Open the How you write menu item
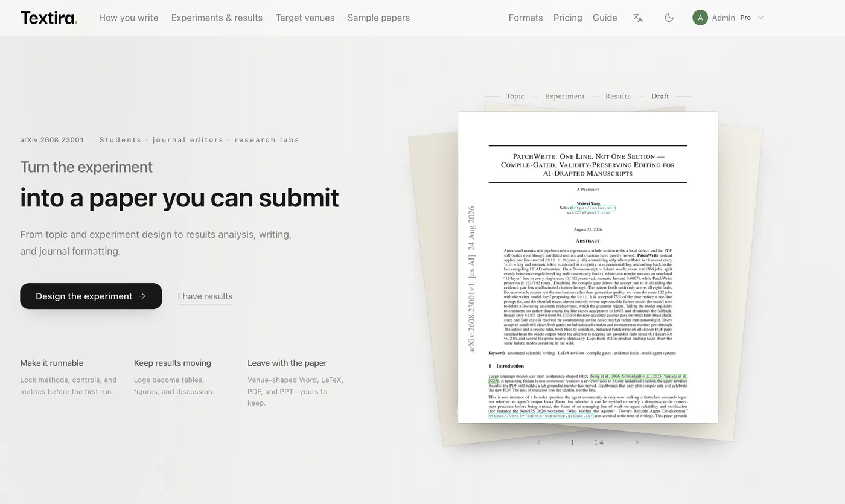Viewport: 845px width, 504px height. point(129,18)
